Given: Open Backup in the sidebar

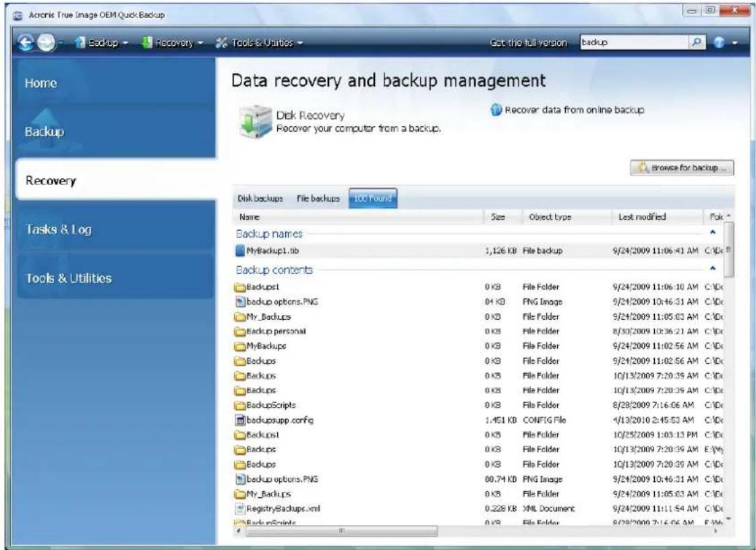Looking at the screenshot, I should click(114, 131).
